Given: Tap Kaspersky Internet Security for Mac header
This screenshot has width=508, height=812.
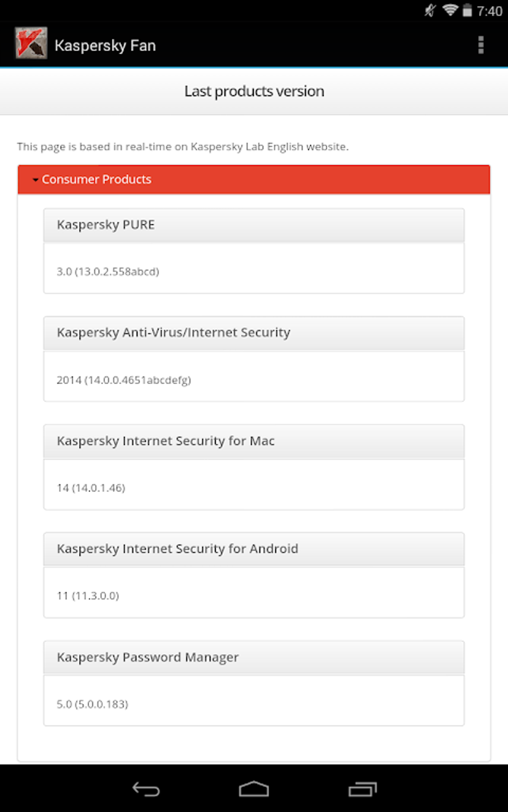Looking at the screenshot, I should [x=254, y=441].
